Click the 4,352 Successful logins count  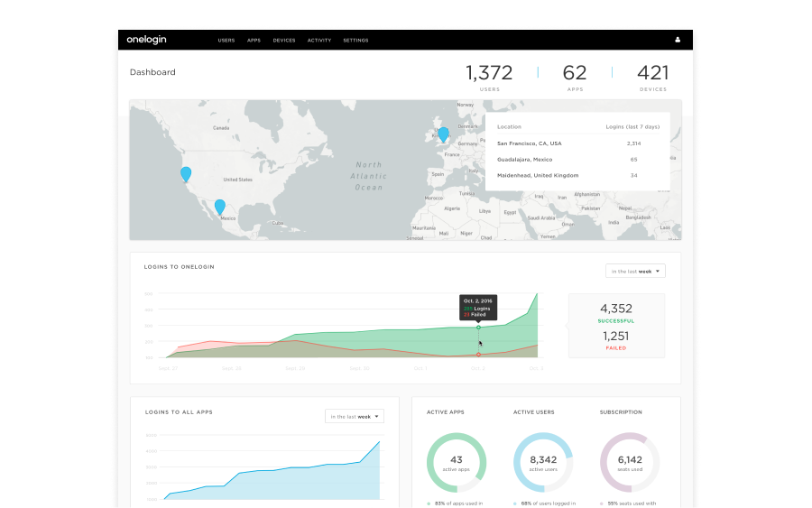click(615, 311)
